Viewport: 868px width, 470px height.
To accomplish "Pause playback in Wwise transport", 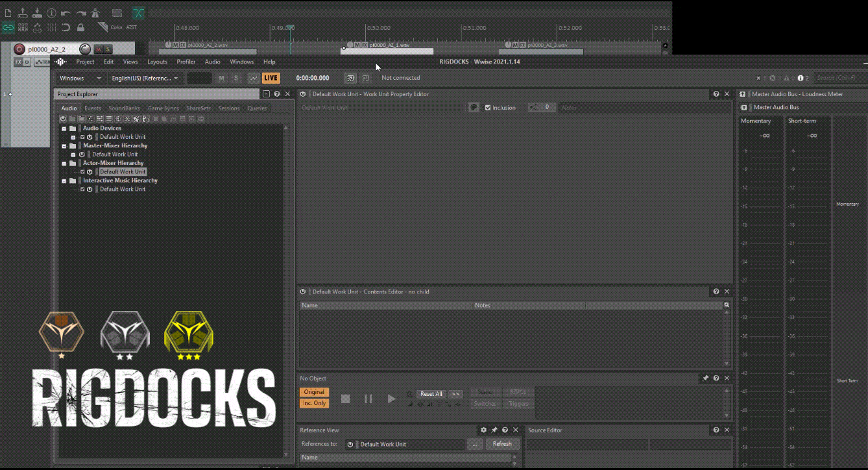I will pos(368,399).
